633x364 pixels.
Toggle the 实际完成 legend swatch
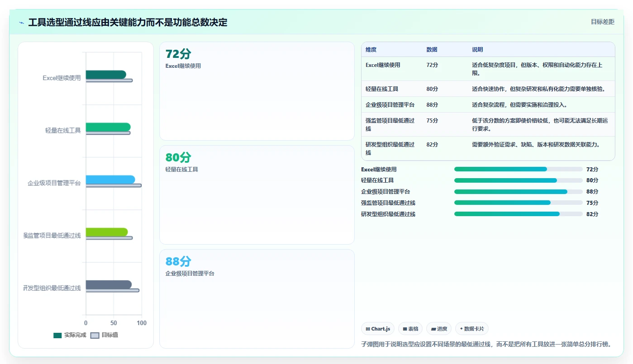pyautogui.click(x=57, y=336)
